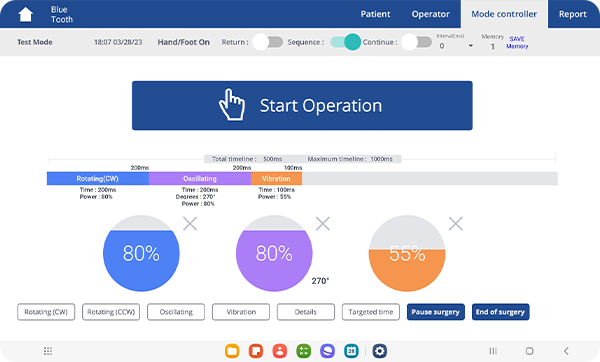The width and height of the screenshot is (600, 362).
Task: Open the Calendar app in taskbar
Action: click(351, 351)
